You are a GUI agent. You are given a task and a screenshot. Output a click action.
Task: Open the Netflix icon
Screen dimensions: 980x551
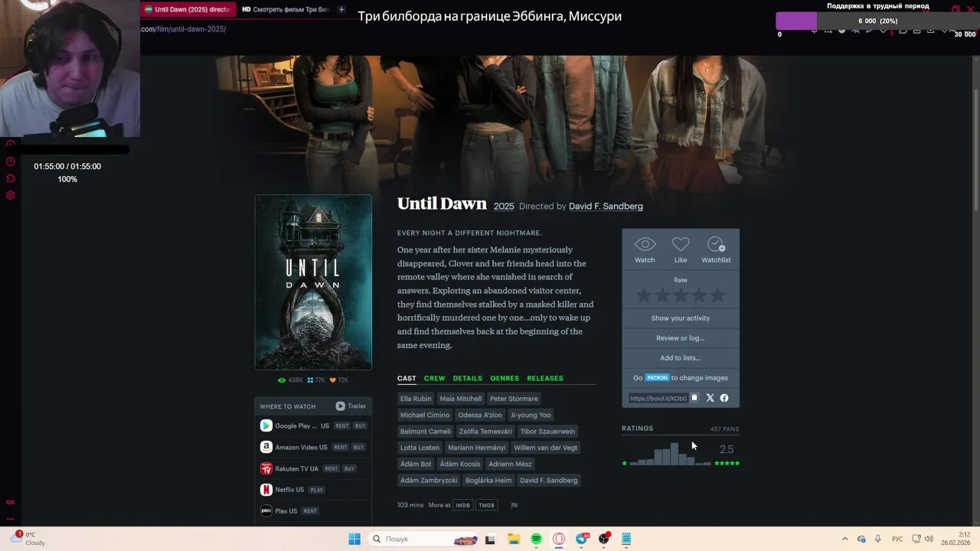click(266, 490)
